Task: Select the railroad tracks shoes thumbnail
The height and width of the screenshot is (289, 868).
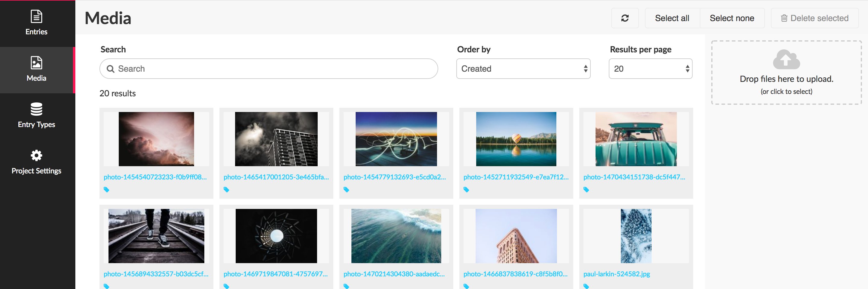Action: pos(156,236)
